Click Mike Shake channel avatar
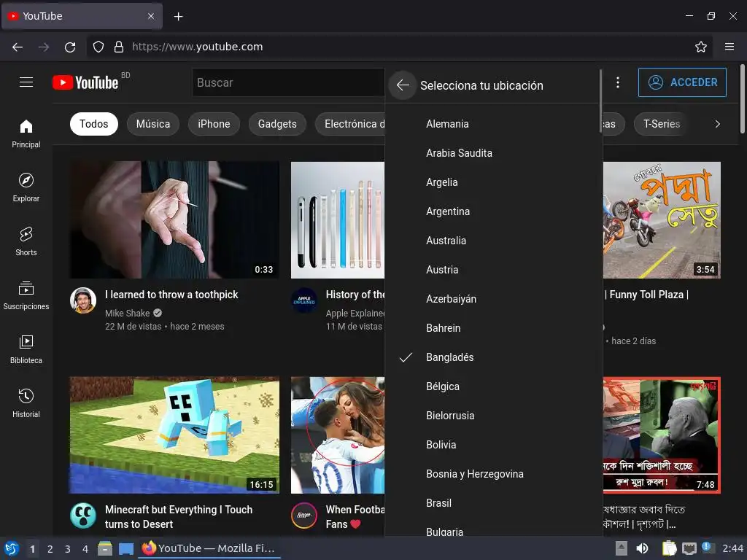 tap(83, 300)
